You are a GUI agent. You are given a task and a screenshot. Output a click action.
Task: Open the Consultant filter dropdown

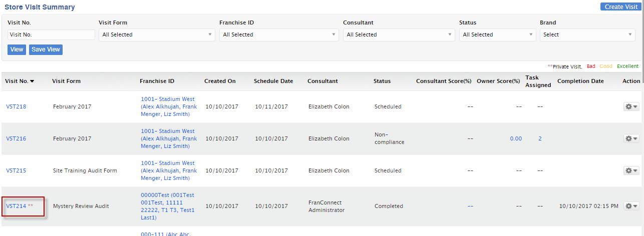click(399, 34)
